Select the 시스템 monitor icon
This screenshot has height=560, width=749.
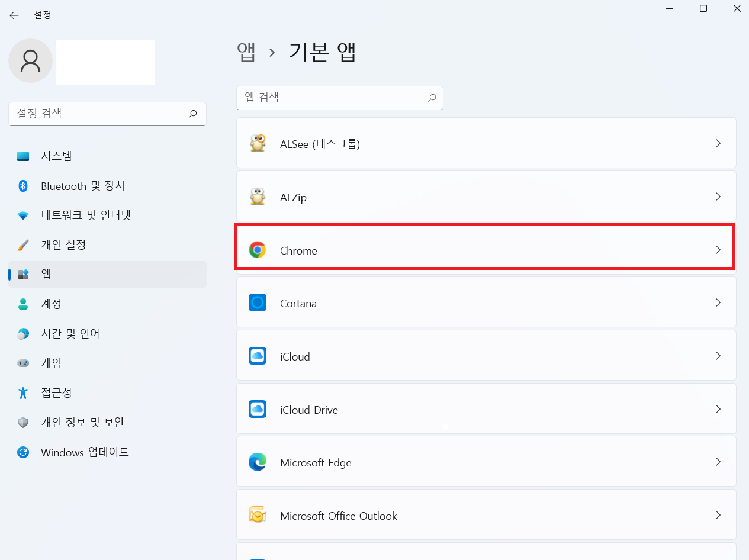[23, 156]
